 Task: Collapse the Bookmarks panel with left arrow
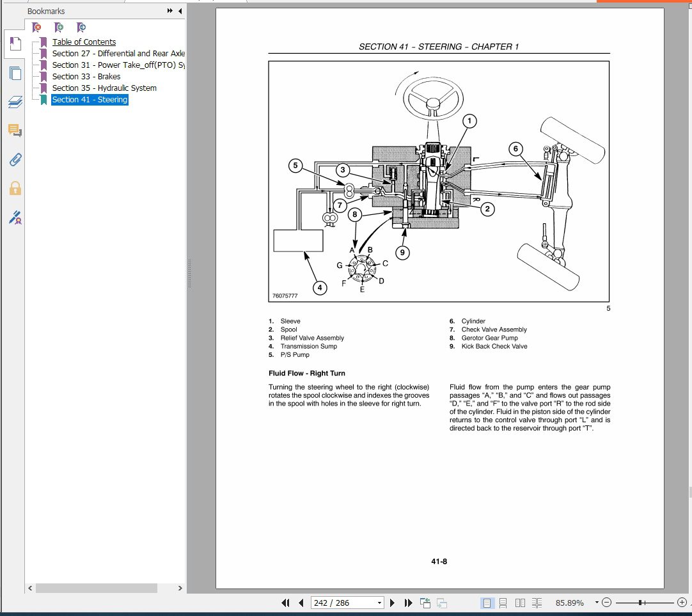pos(180,11)
